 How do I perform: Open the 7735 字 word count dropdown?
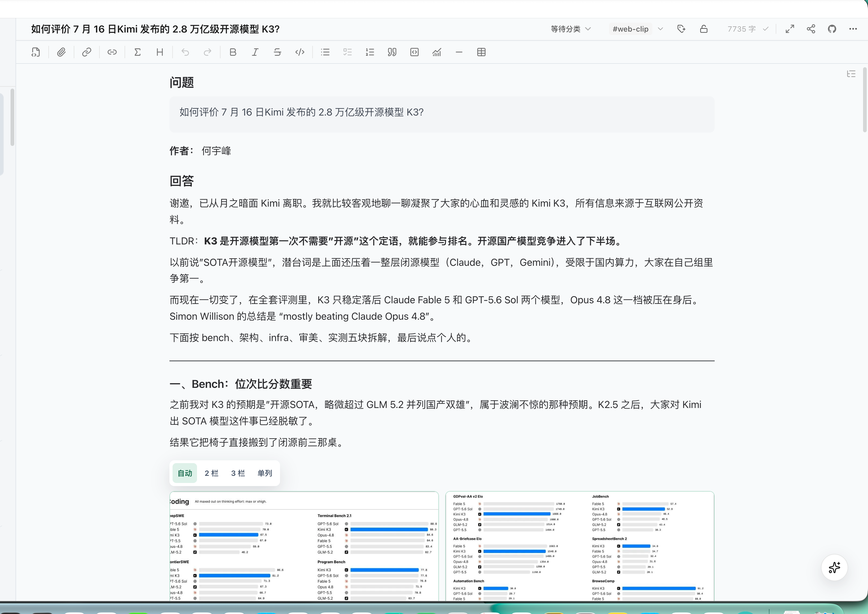(748, 29)
